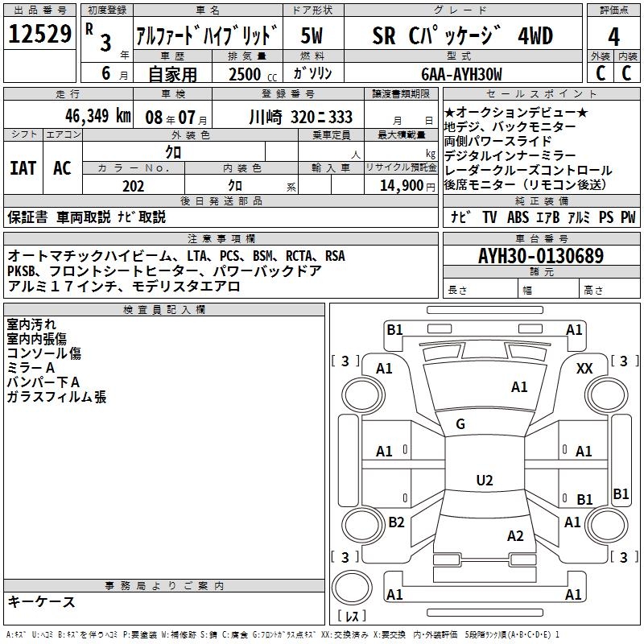Screen dimensions: 644x644
Task: Click the chassis number AYH30-0130689
Action: [540, 257]
